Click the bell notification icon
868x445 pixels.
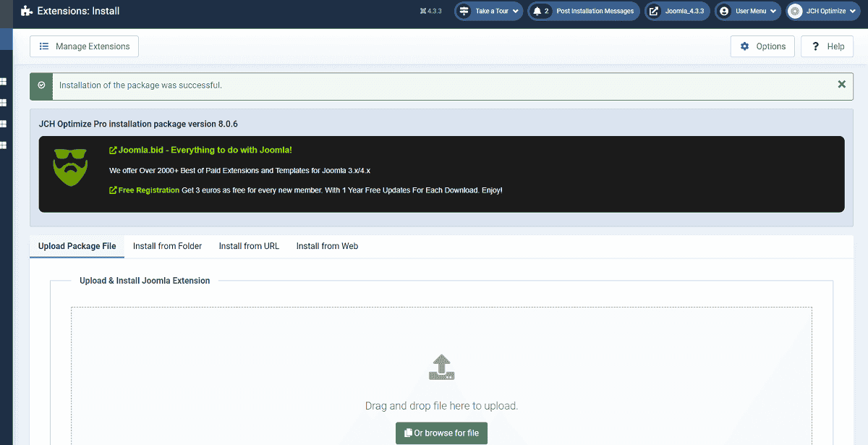[x=537, y=11]
